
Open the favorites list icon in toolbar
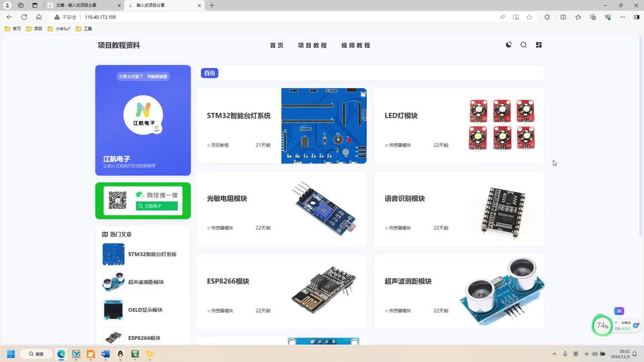(x=578, y=17)
